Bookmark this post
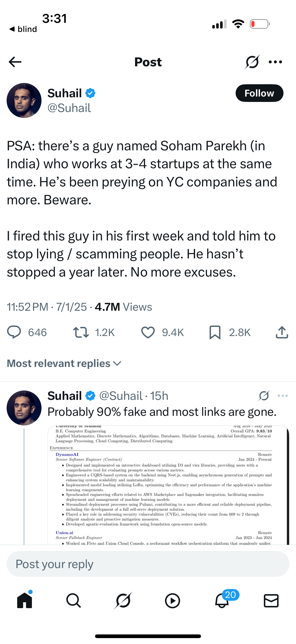 [x=215, y=332]
